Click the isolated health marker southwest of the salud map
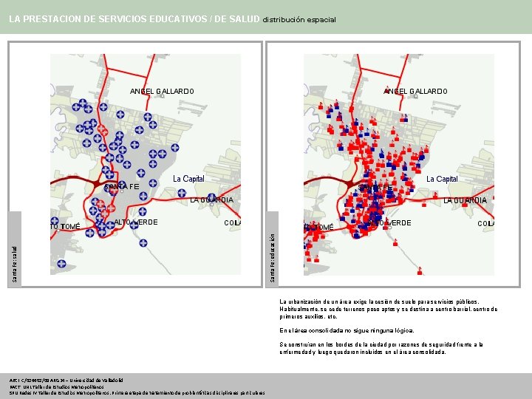Image resolution: width=532 pixels, height=399 pixels. [x=61, y=264]
